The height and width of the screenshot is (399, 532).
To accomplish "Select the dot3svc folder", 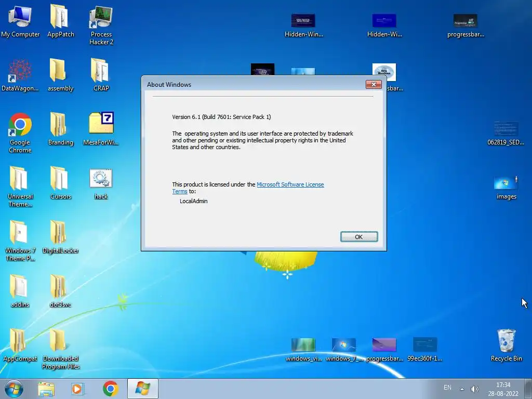I will coord(60,291).
